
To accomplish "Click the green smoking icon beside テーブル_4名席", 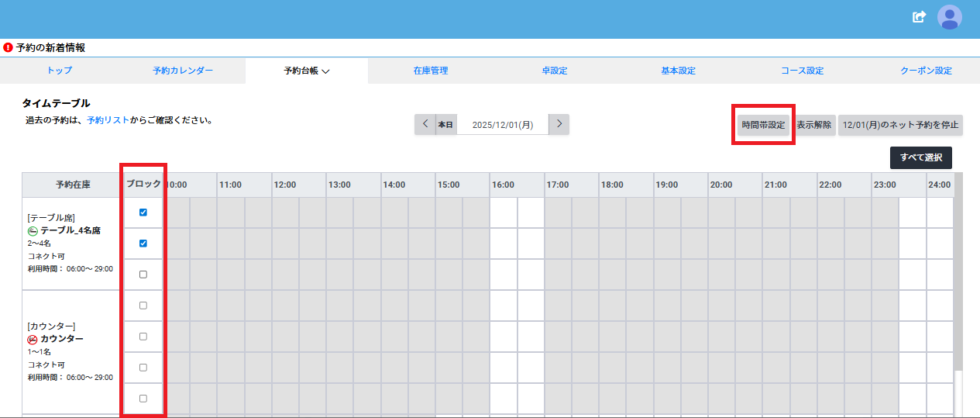I will [33, 231].
